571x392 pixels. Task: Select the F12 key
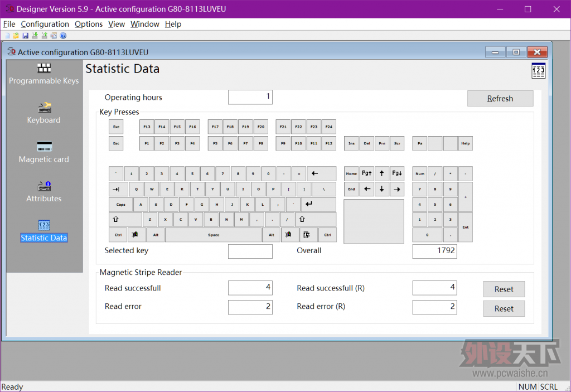[x=329, y=143]
